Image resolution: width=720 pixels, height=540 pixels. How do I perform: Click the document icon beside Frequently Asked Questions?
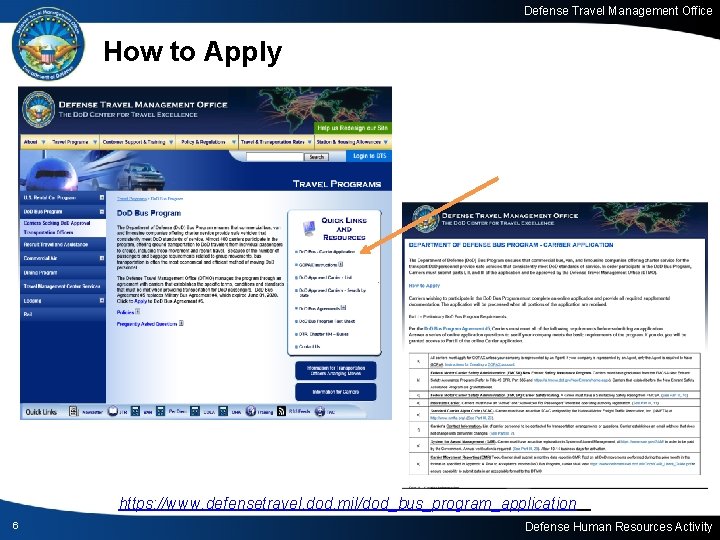pyautogui.click(x=181, y=323)
